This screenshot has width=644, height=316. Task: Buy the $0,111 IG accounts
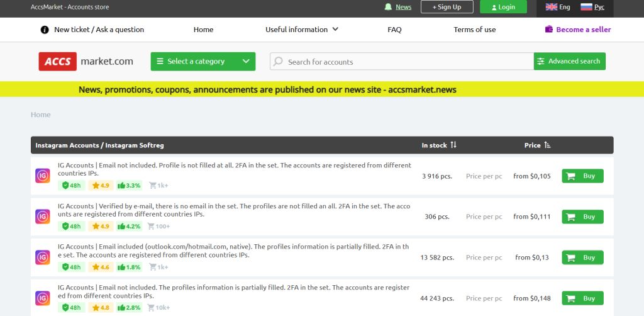pyautogui.click(x=582, y=217)
